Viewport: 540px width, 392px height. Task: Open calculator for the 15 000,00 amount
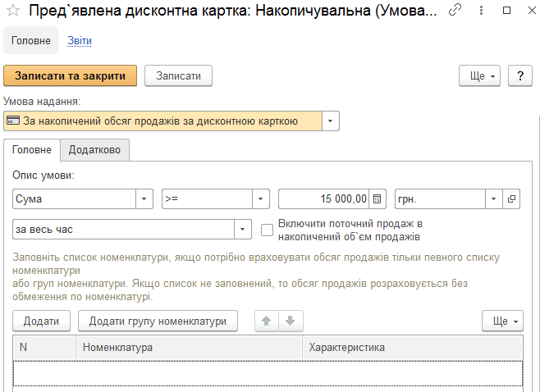point(378,199)
